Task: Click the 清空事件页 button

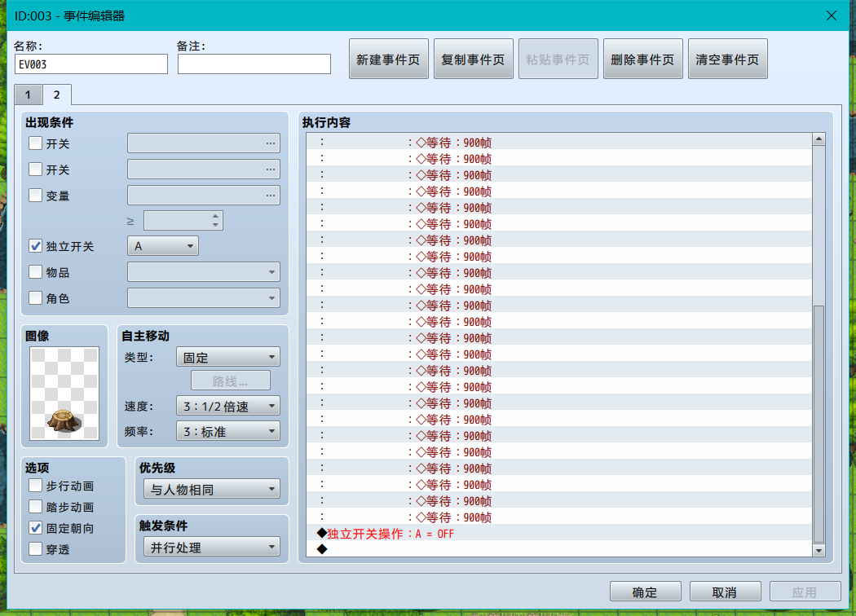Action: pyautogui.click(x=728, y=59)
